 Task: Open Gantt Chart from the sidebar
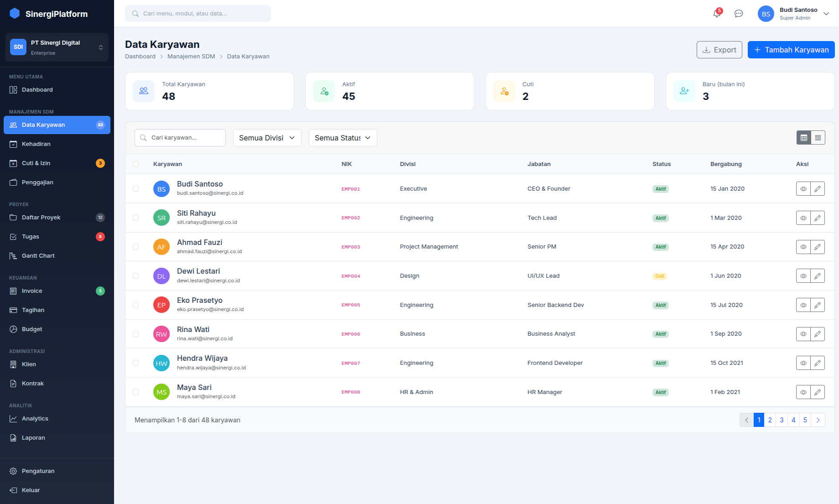38,256
